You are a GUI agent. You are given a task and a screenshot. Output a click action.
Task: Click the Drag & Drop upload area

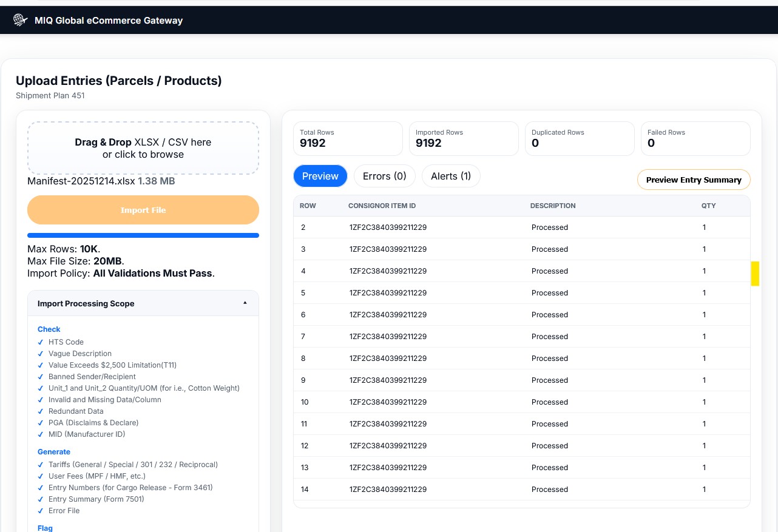pos(143,147)
